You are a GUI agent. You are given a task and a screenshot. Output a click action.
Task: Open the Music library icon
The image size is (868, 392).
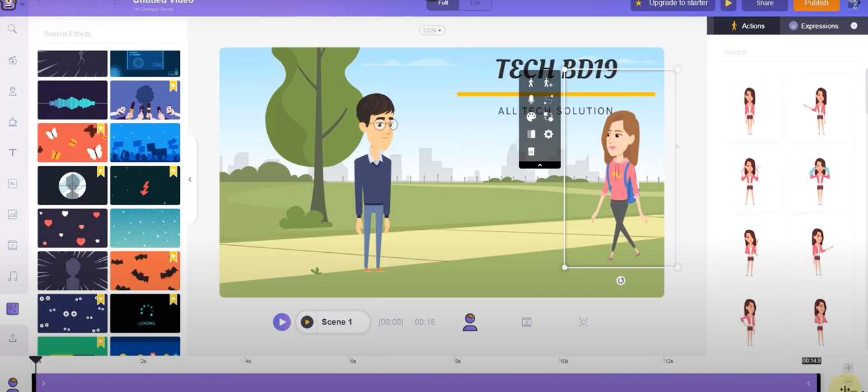pos(12,276)
